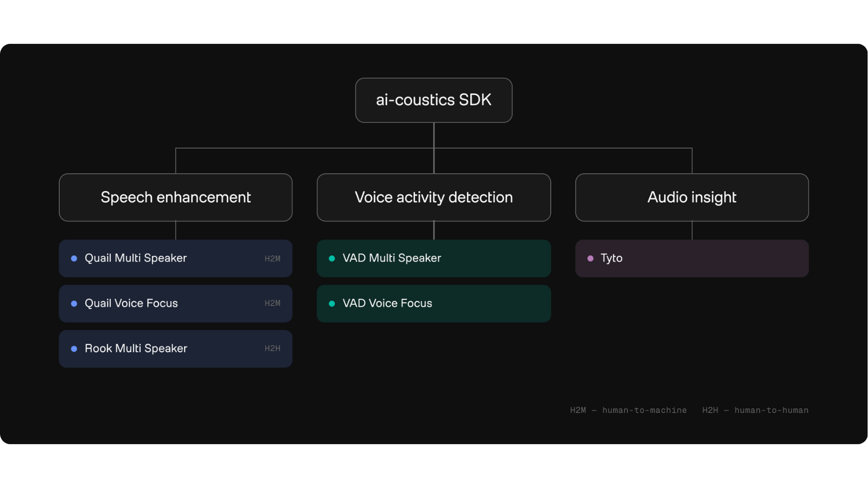The height and width of the screenshot is (488, 868).
Task: Click the Rook Multi Speaker item
Action: click(176, 349)
